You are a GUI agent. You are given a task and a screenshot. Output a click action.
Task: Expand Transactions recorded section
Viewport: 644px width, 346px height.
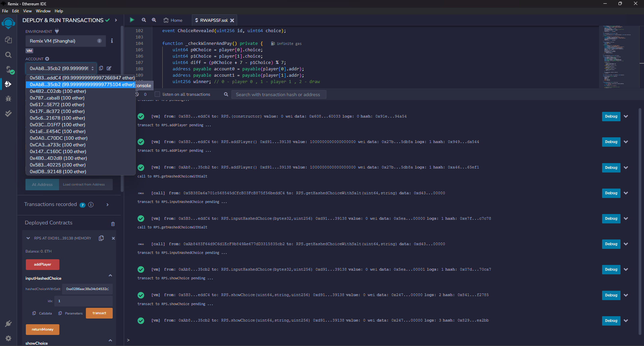[x=108, y=205]
